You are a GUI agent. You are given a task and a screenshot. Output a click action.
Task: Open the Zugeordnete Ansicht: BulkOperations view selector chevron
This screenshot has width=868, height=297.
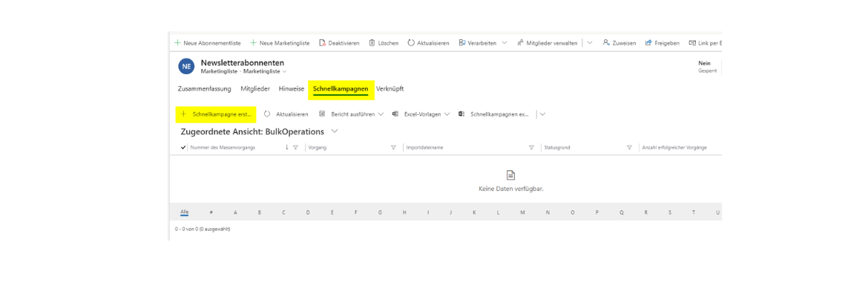tap(334, 131)
